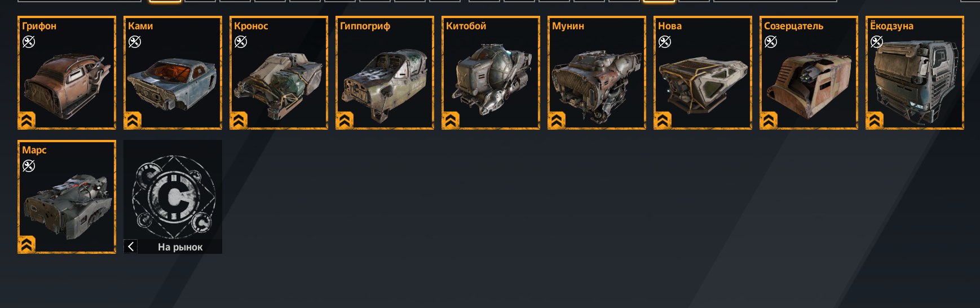Image resolution: width=980 pixels, height=308 pixels.
Task: Click the crossed-wrench icon on Ёкодзуна card
Action: [x=877, y=42]
